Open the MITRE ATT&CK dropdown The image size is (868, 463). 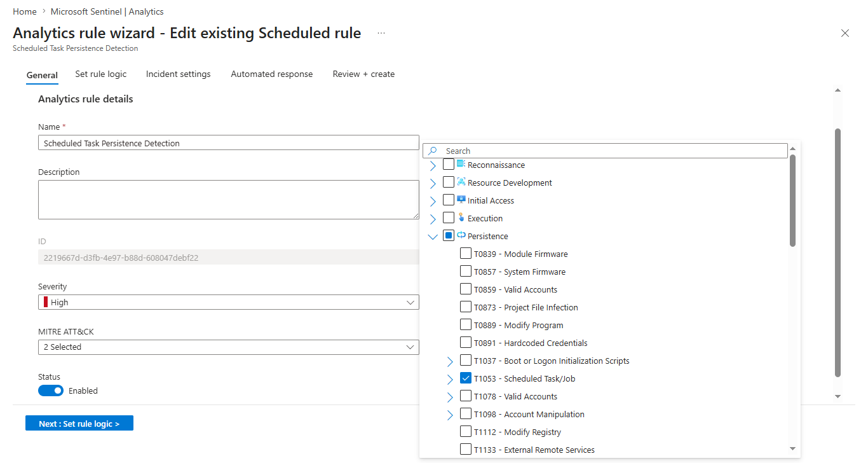click(x=229, y=347)
